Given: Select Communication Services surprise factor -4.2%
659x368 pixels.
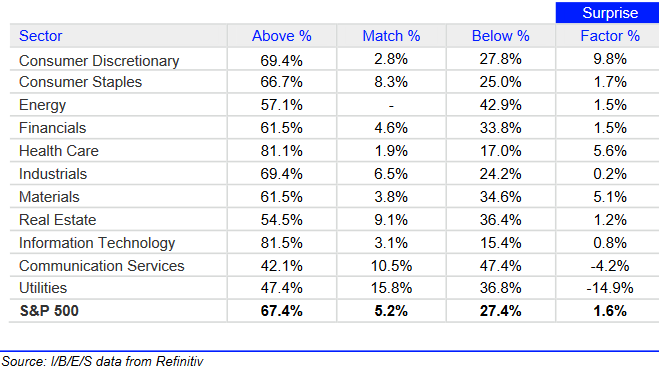Looking at the screenshot, I should [610, 266].
